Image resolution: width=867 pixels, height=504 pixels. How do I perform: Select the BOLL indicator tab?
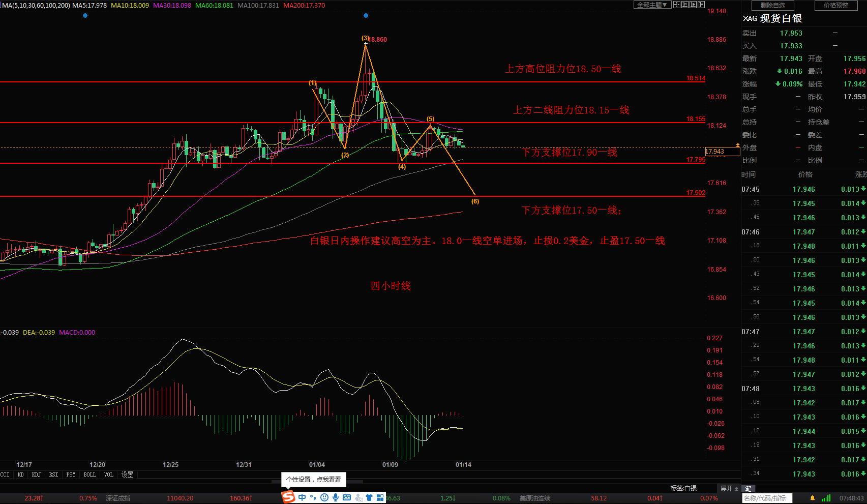click(x=90, y=475)
